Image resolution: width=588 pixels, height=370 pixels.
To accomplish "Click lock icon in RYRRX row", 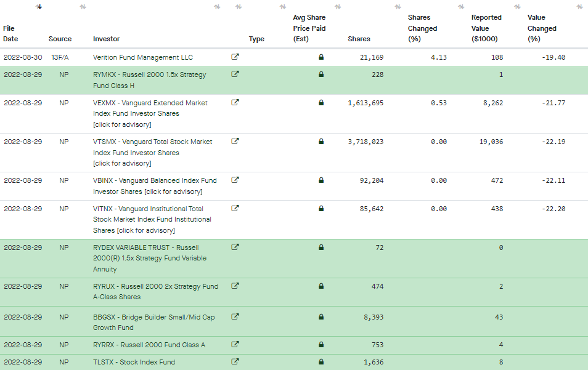I will tap(321, 345).
